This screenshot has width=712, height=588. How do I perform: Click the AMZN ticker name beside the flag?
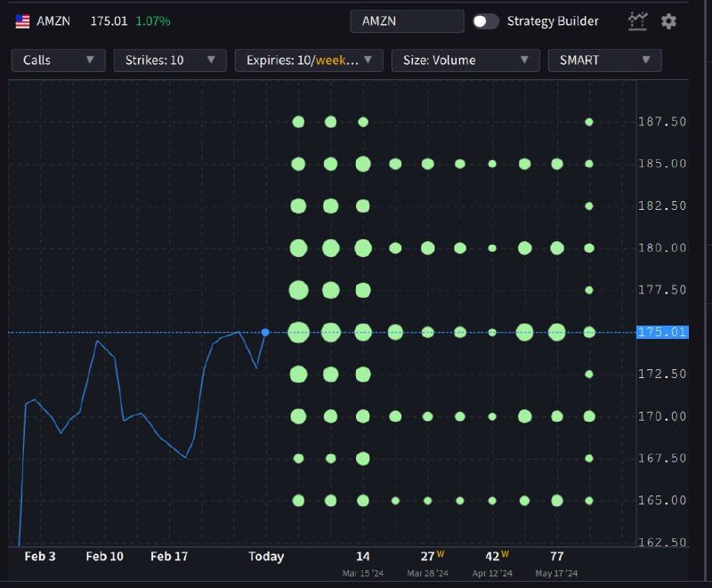click(x=53, y=21)
